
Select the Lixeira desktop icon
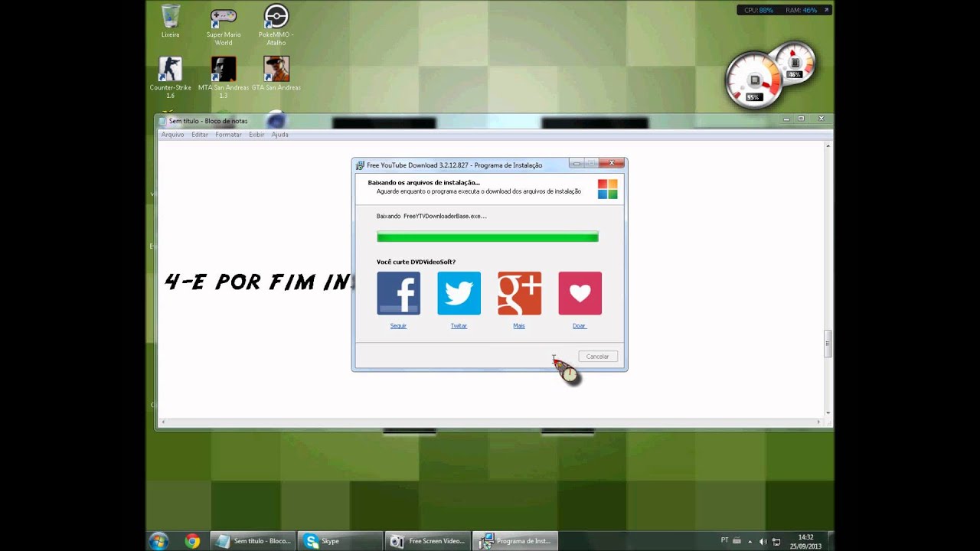pyautogui.click(x=171, y=21)
